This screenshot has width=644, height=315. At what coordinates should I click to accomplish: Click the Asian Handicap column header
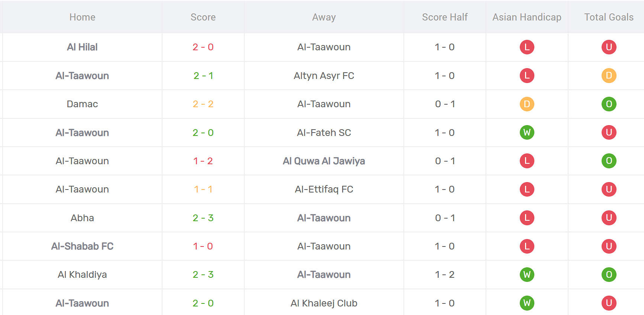click(527, 17)
